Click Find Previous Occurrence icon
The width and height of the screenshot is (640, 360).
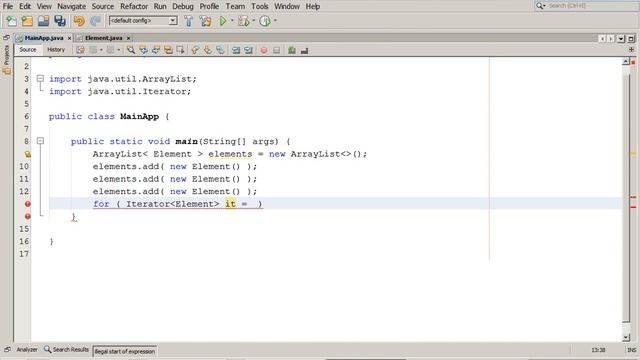143,50
